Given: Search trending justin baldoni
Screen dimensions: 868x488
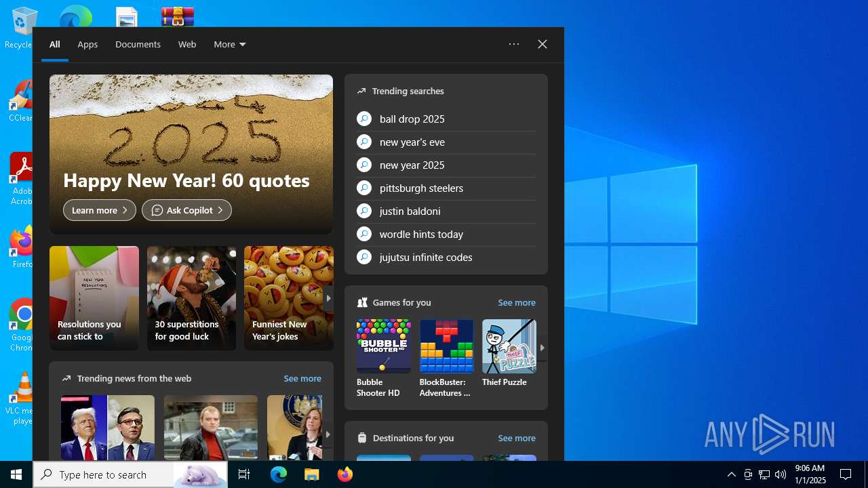Looking at the screenshot, I should pos(446,211).
